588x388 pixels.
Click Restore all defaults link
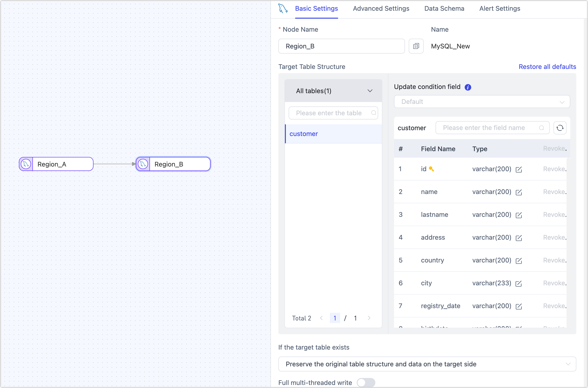tap(547, 67)
